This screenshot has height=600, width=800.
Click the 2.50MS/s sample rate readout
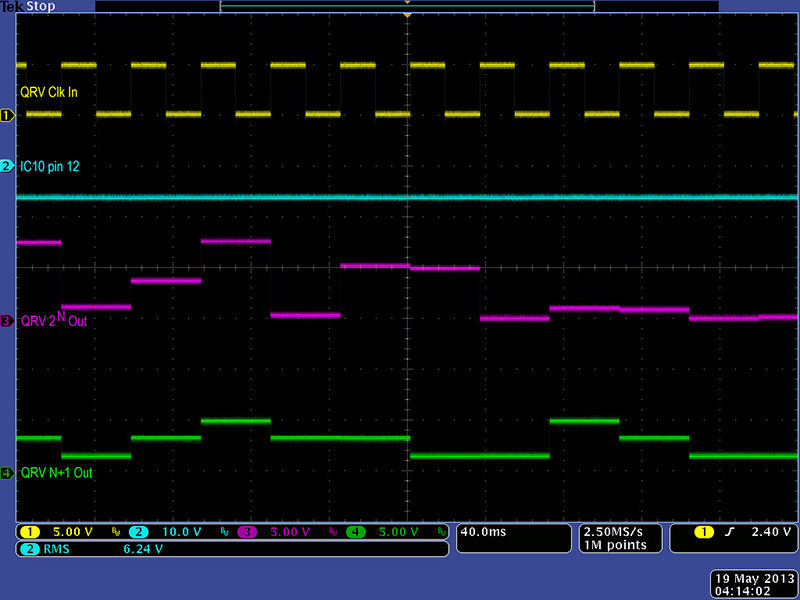tap(615, 532)
